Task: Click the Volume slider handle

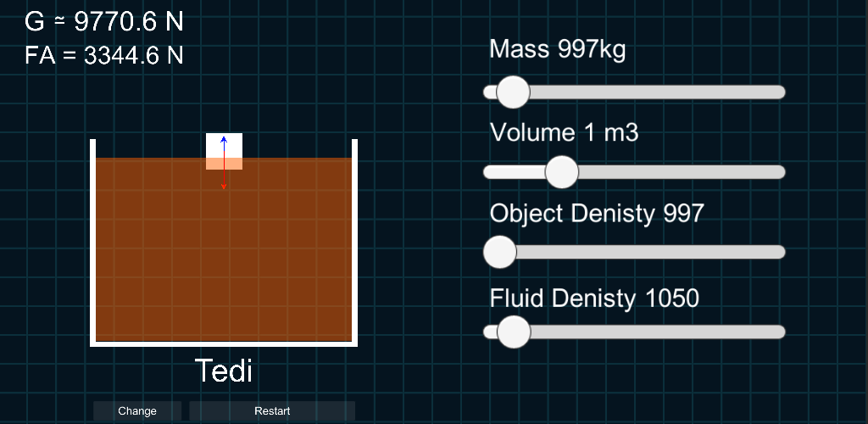Action: coord(561,172)
